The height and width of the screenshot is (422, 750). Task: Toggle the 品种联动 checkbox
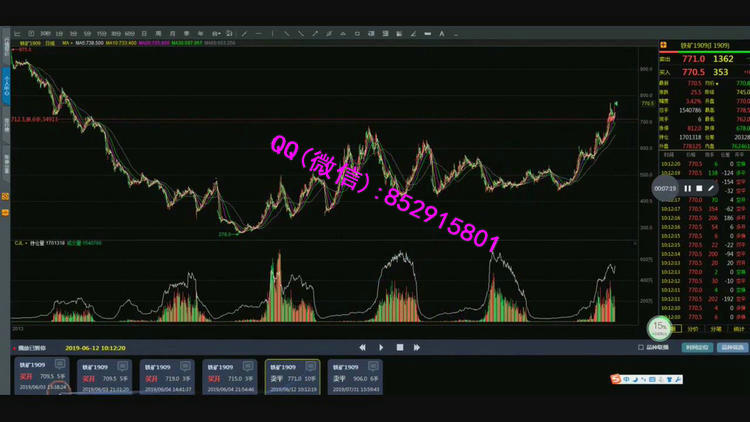(x=641, y=347)
